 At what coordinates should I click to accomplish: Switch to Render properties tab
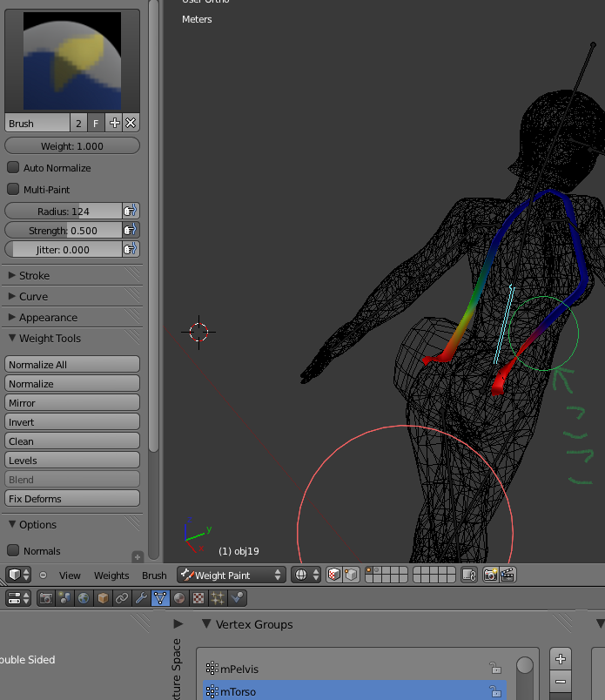tap(45, 598)
